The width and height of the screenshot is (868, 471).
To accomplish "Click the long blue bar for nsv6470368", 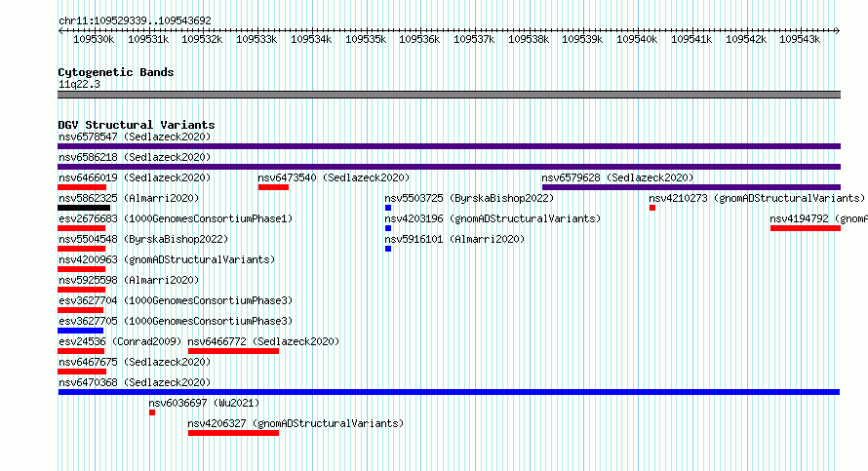I will (x=449, y=392).
